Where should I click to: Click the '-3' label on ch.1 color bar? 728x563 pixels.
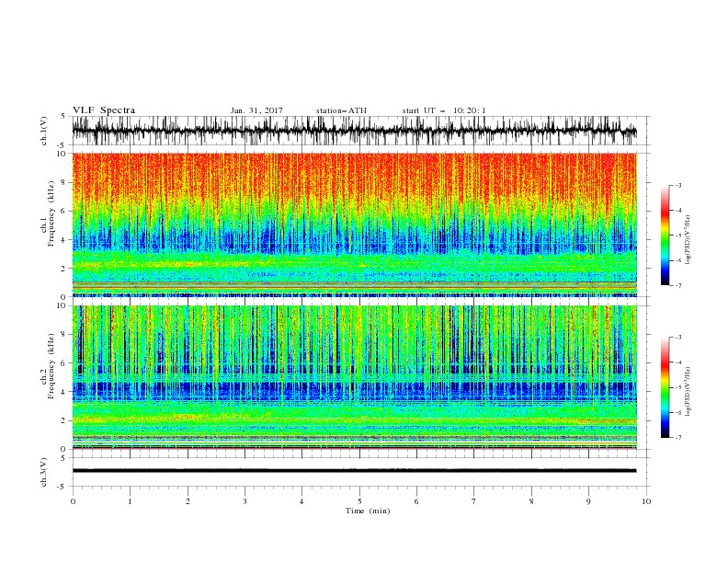coord(677,185)
